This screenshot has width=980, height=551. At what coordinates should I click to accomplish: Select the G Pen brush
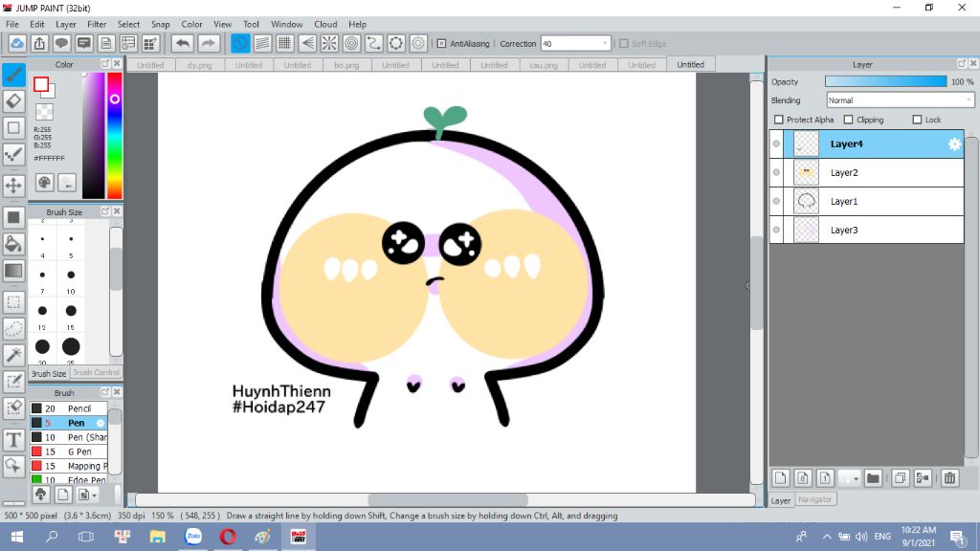(69, 452)
